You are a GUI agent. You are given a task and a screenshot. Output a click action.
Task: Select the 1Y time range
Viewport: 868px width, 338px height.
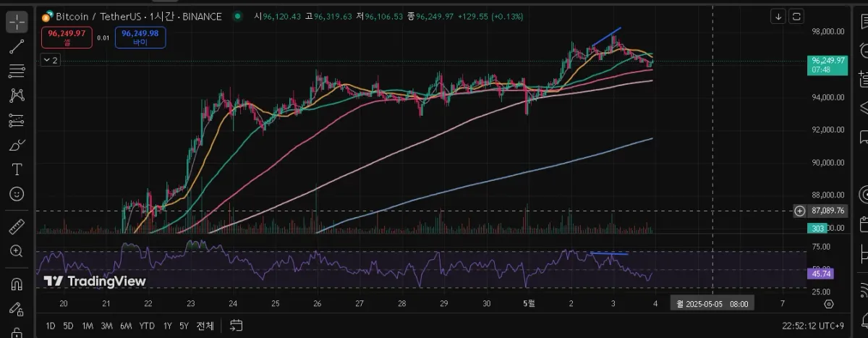point(167,326)
